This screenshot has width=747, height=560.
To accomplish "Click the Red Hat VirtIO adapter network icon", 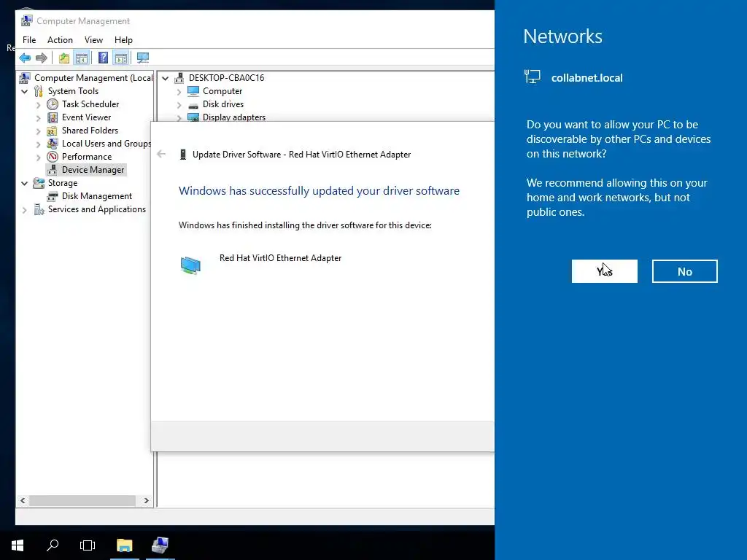I will [190, 265].
